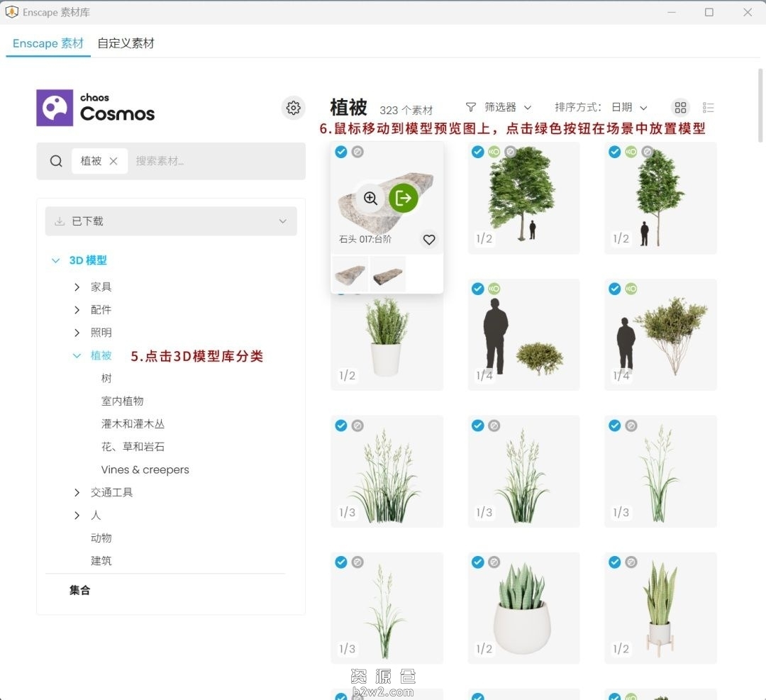
Task: Switch to grid view layout
Action: pyautogui.click(x=680, y=107)
